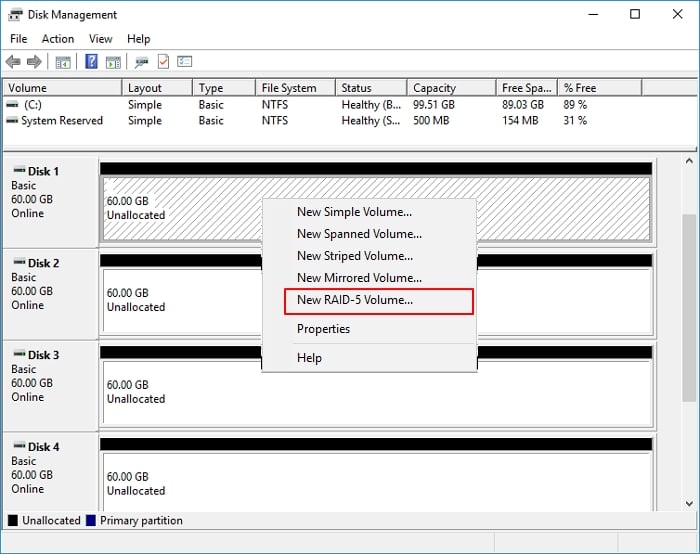Select New Mirrored Volume in context menu
The width and height of the screenshot is (700, 554).
point(359,278)
